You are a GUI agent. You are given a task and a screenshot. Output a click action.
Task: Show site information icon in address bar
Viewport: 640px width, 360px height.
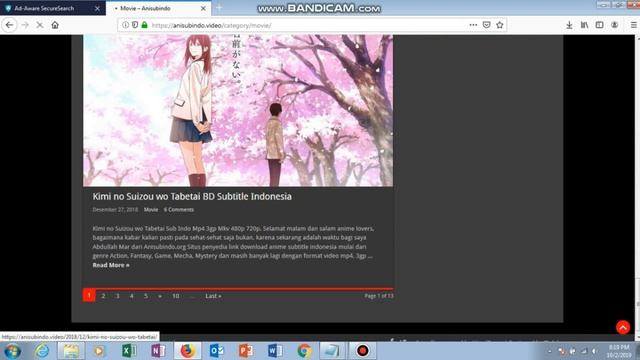pos(126,25)
